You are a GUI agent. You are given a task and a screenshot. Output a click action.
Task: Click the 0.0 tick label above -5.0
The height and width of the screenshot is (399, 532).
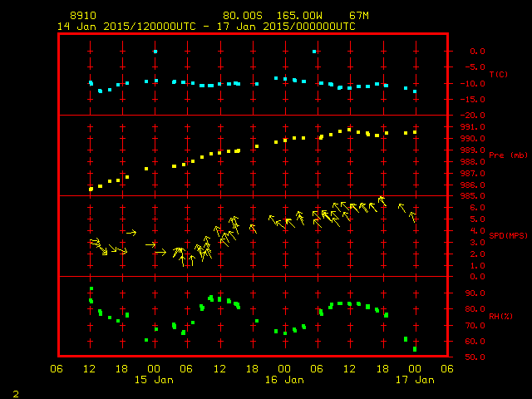tap(477, 52)
